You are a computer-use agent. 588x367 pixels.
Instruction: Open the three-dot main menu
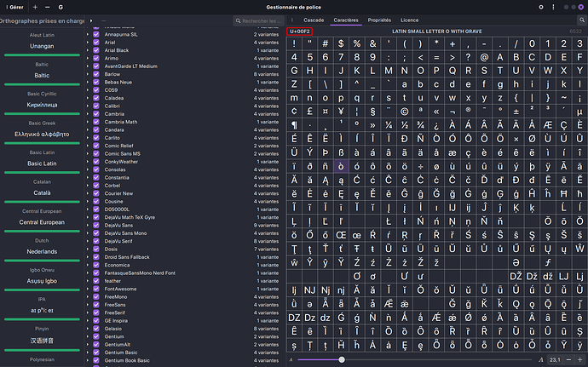553,7
